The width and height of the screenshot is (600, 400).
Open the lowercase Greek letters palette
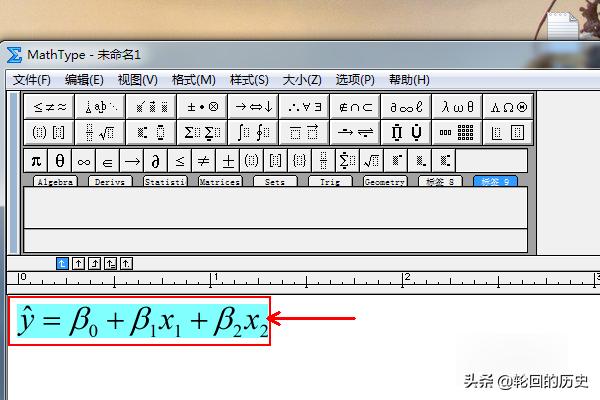[458, 106]
